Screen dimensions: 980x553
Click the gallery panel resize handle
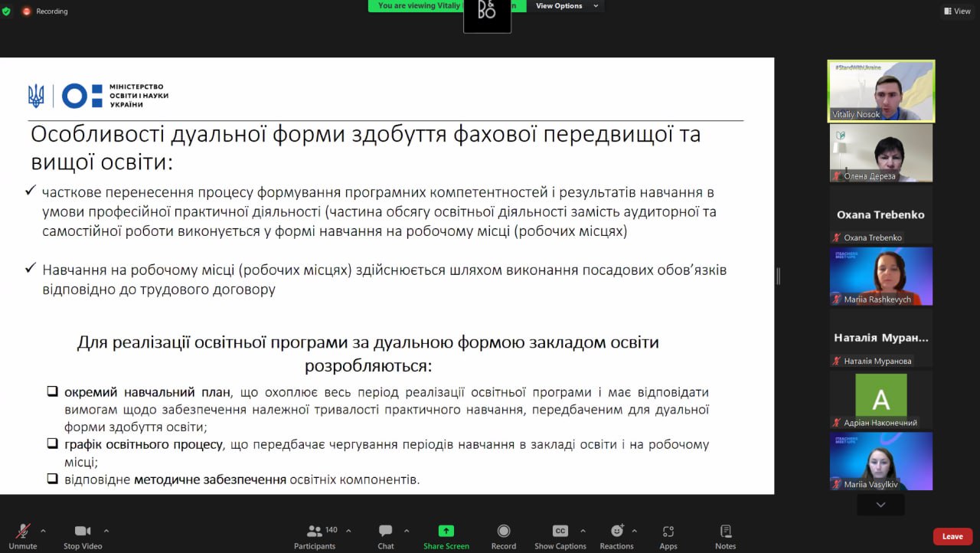pos(779,276)
